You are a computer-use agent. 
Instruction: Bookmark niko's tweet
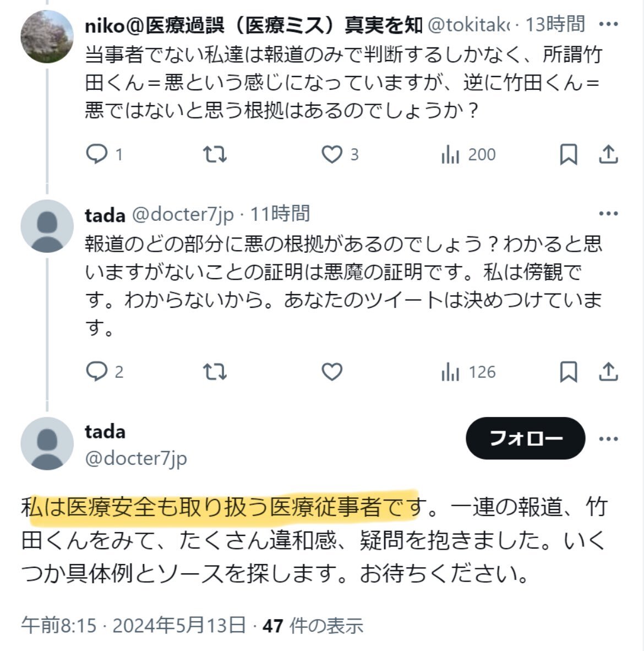coord(568,154)
